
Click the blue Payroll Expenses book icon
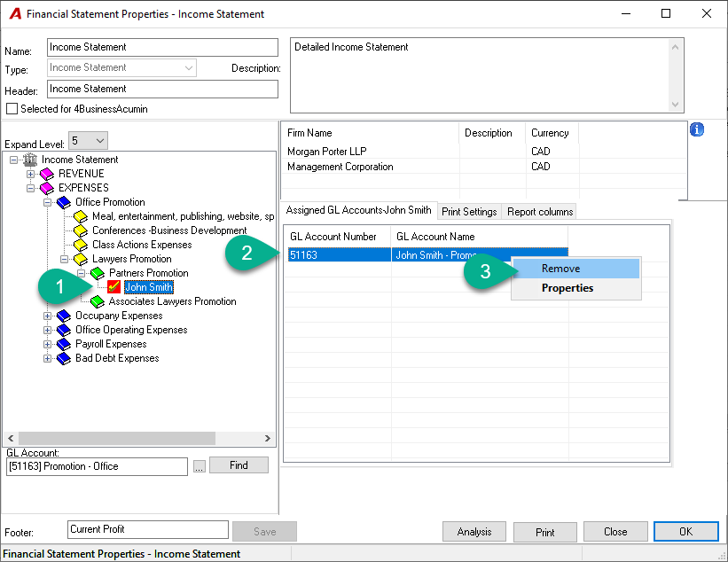(x=64, y=344)
